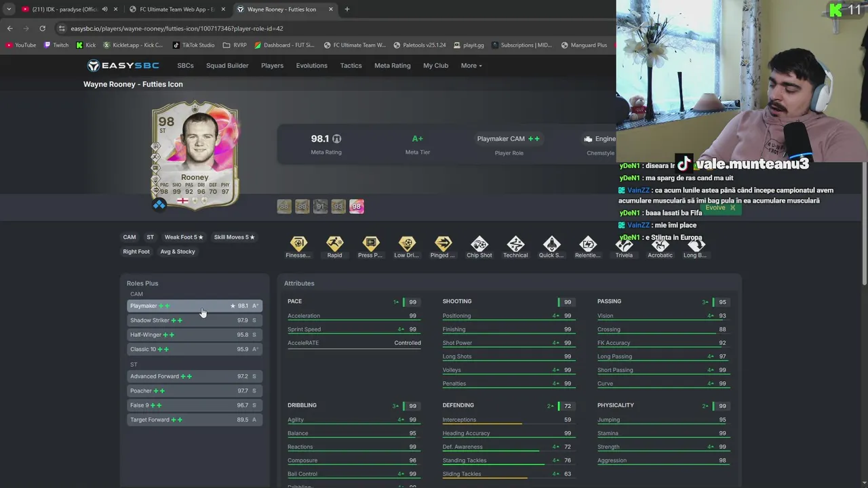Open the TikTok Studio bookmark
Screen dimensions: 868x488
[x=194, y=45]
